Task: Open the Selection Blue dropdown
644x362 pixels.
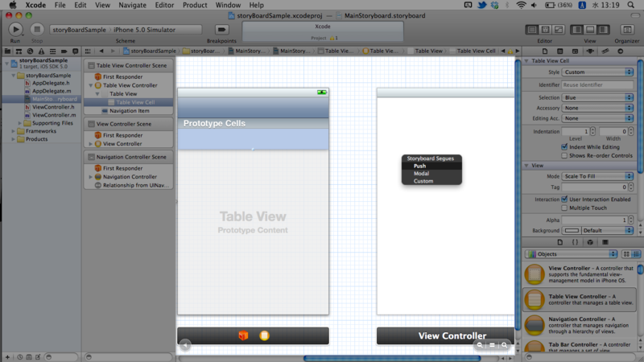Action: (x=597, y=97)
